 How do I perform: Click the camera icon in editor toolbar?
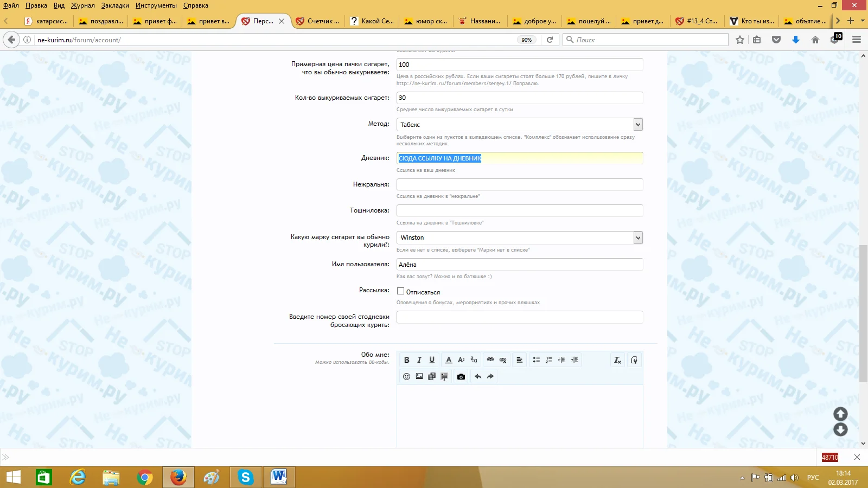point(461,376)
